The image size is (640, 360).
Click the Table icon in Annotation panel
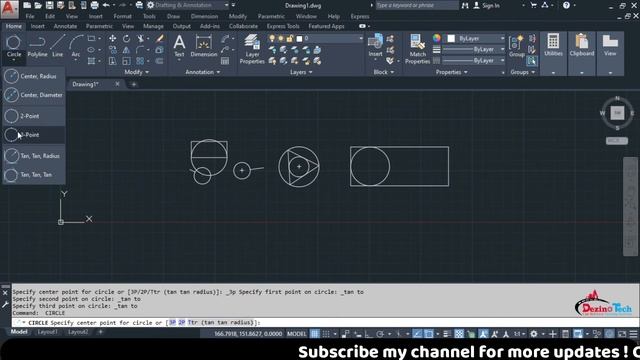[225, 61]
